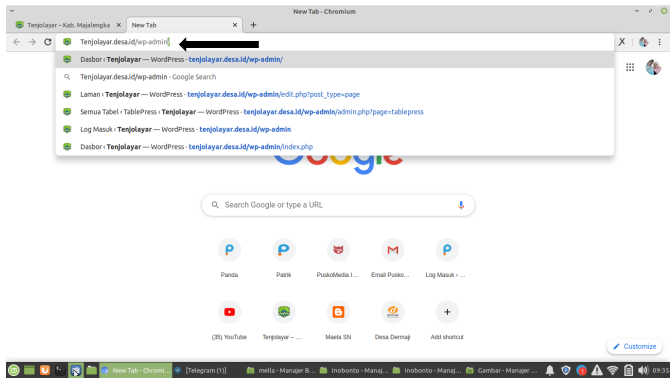Screen dimensions: 672x380
Task: Start voice search with the microphone icon
Action: pyautogui.click(x=461, y=205)
